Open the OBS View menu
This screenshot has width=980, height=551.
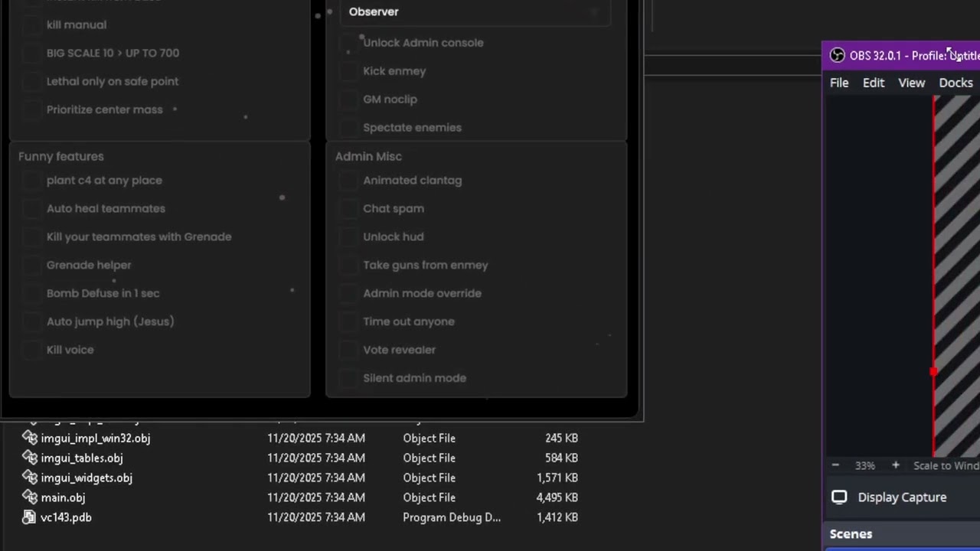point(911,83)
